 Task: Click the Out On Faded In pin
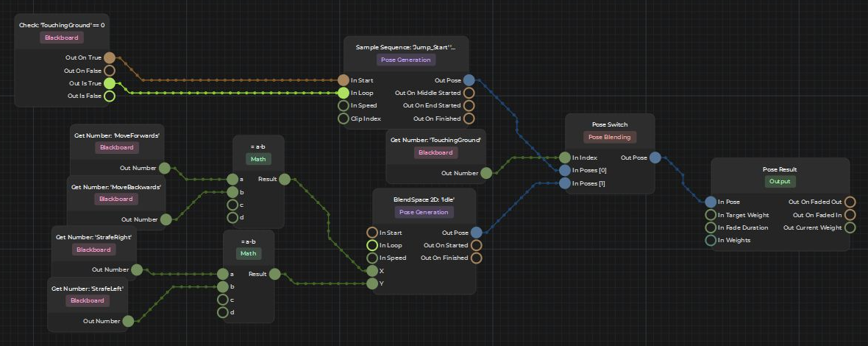coord(850,215)
